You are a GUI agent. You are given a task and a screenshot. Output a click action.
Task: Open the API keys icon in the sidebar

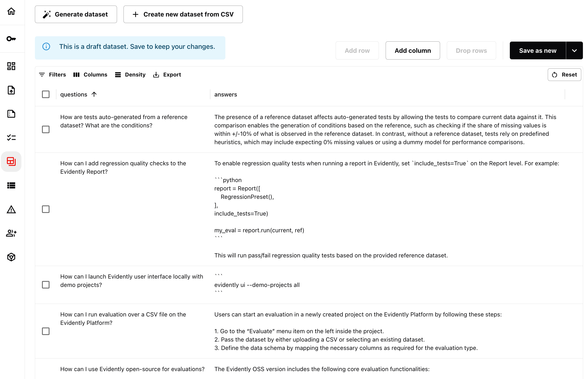click(x=11, y=39)
